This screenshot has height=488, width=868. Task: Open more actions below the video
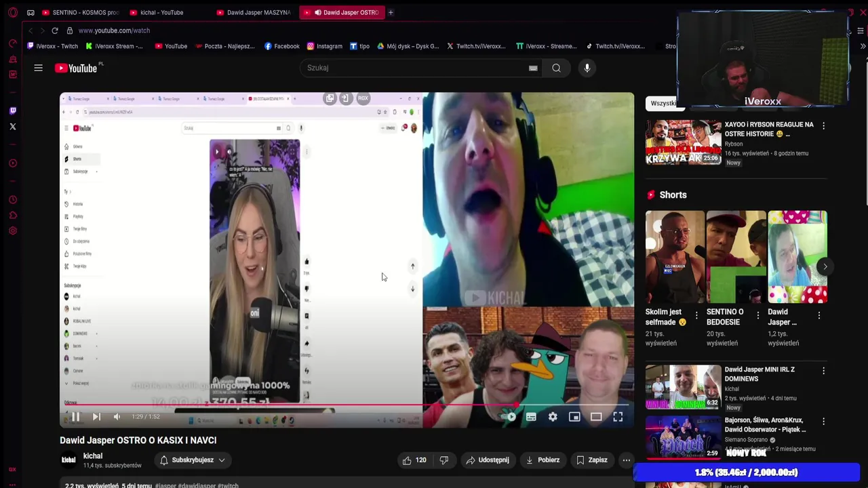pyautogui.click(x=627, y=460)
